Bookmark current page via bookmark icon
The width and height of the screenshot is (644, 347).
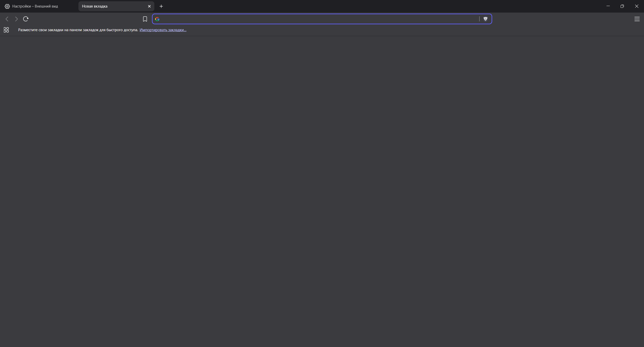point(145,19)
